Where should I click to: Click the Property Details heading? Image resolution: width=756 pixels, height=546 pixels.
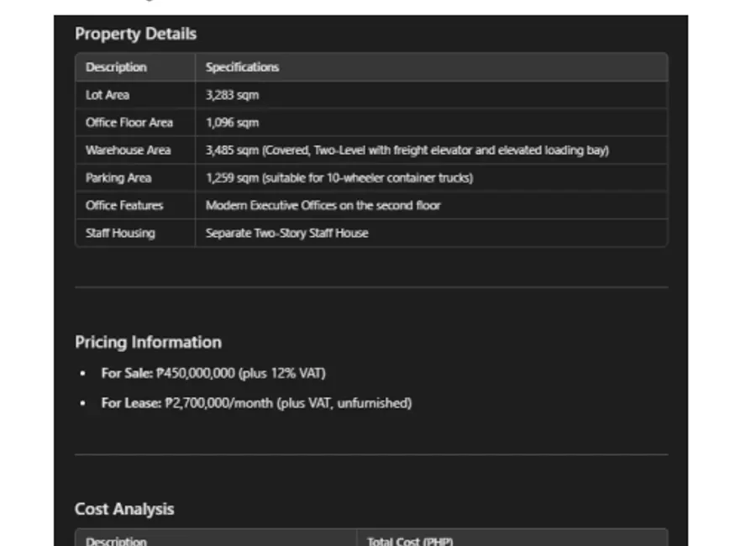(135, 34)
